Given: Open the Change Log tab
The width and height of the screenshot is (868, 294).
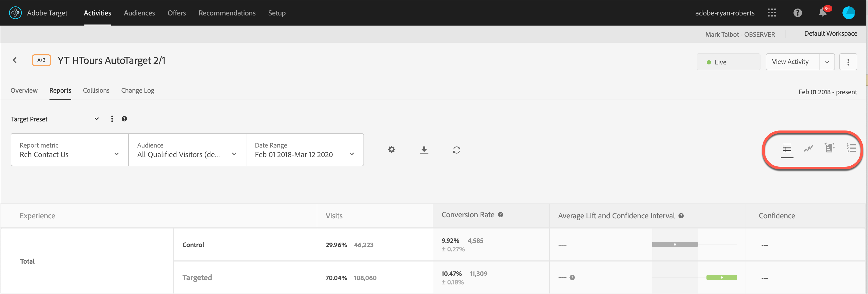Looking at the screenshot, I should (x=138, y=90).
